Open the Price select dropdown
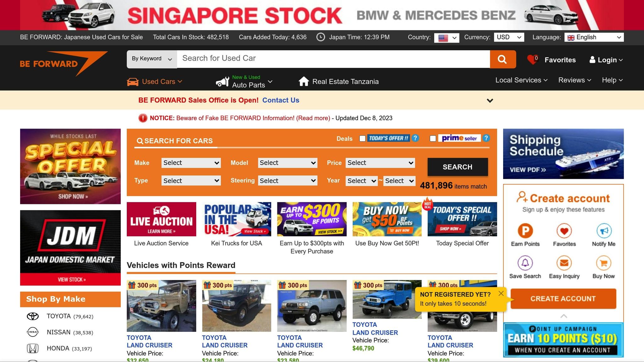The image size is (644, 362). 380,163
